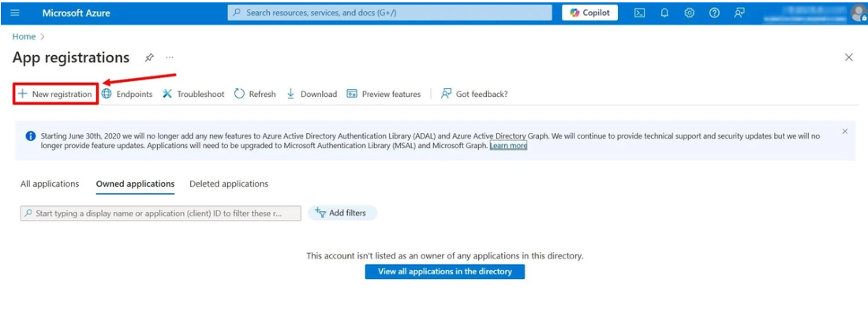This screenshot has height=331, width=868.
Task: Click the Microsoft Azure home title
Action: (76, 13)
